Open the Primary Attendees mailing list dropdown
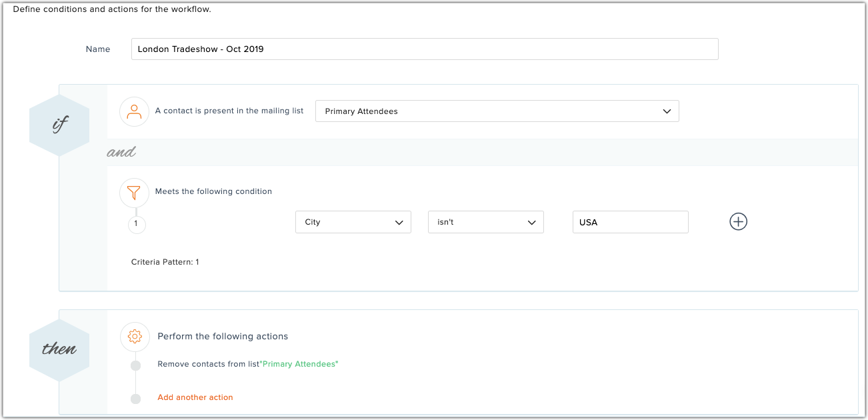Viewport: 868px width, 420px height. pos(497,111)
